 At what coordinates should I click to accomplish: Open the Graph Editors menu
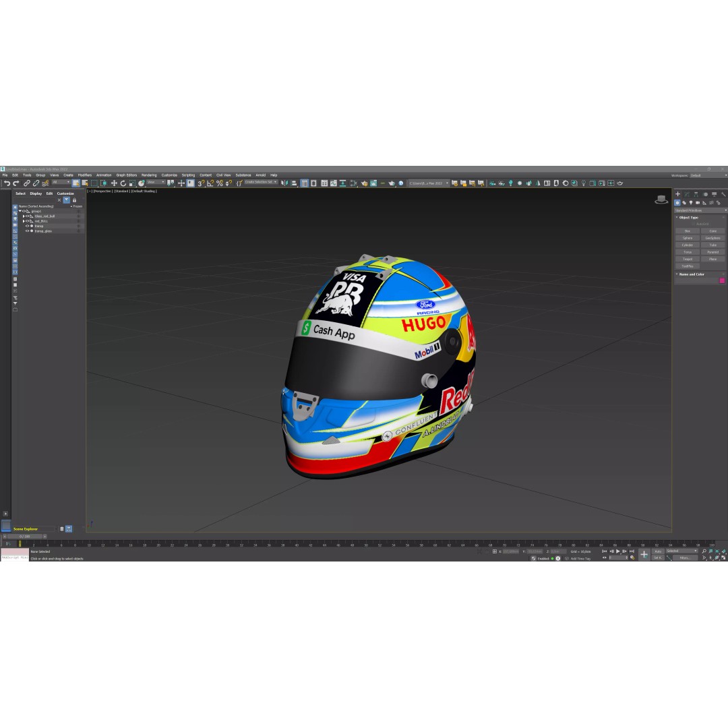click(x=126, y=175)
